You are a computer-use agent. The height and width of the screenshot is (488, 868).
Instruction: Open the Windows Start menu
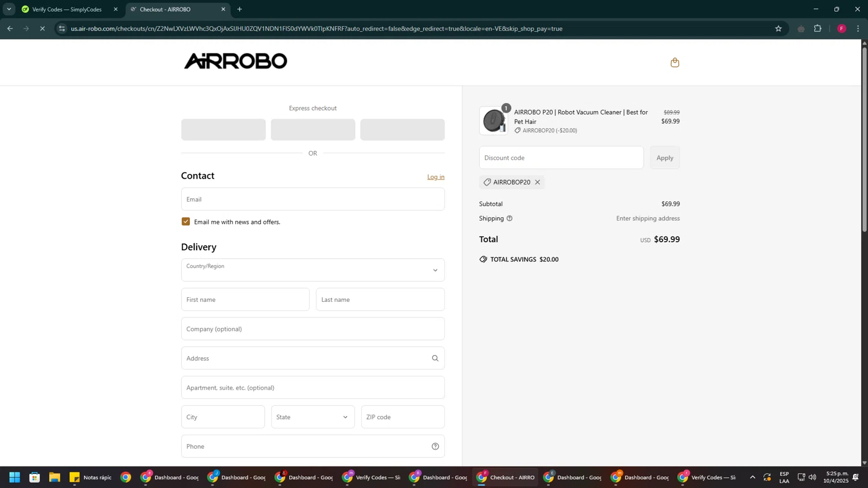tap(15, 478)
